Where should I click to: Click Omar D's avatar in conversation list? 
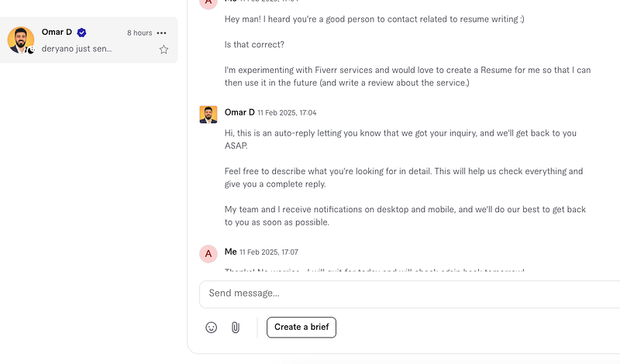21,40
